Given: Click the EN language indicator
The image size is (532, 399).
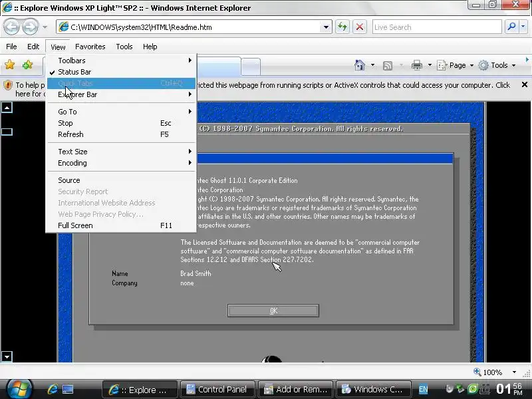Looking at the screenshot, I should pos(423,389).
